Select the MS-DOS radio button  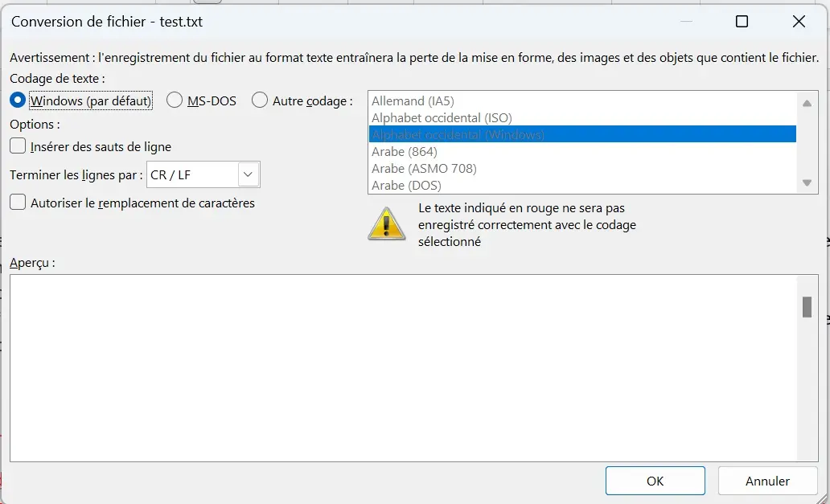(x=173, y=100)
